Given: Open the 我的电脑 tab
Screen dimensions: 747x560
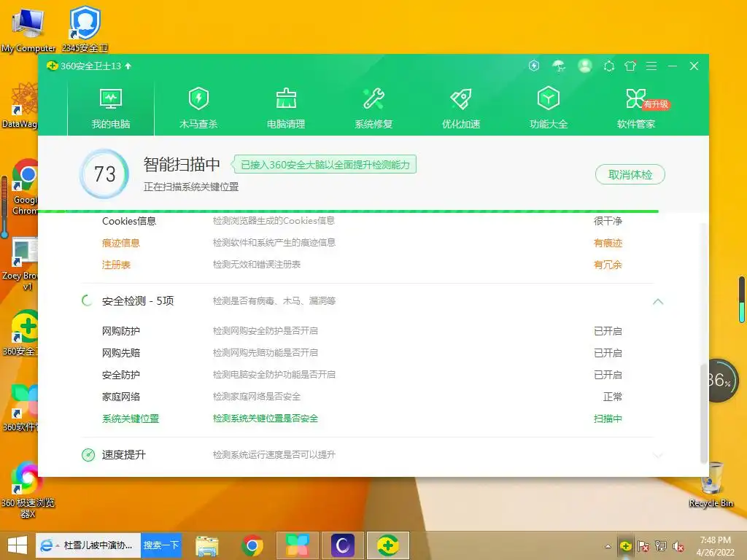Looking at the screenshot, I should click(111, 109).
